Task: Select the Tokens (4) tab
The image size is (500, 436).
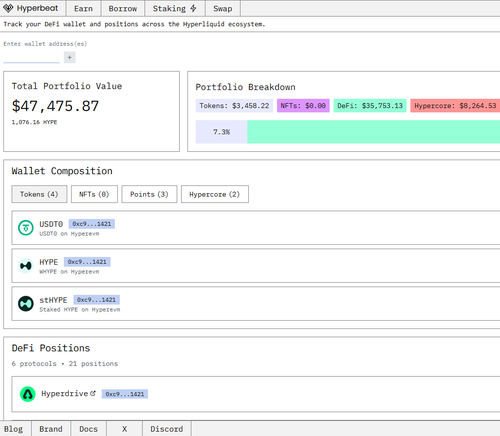Action: point(39,194)
